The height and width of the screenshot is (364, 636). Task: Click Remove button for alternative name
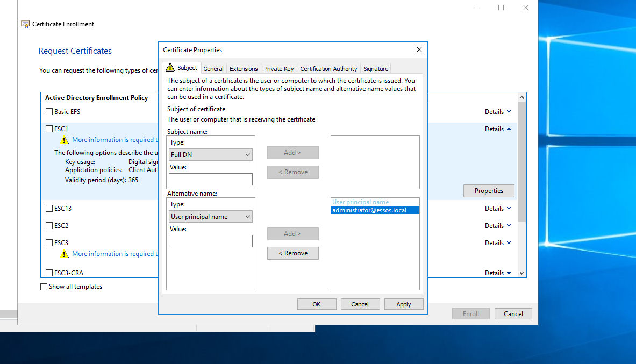[293, 253]
